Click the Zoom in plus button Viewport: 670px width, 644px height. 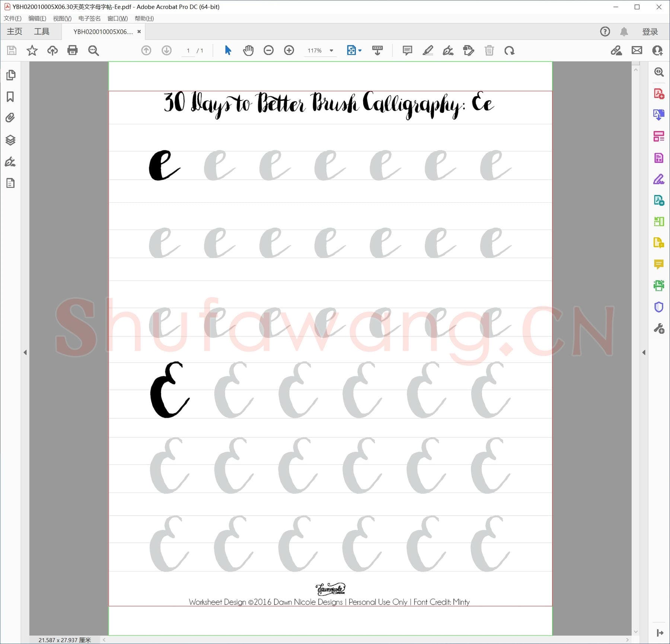289,50
